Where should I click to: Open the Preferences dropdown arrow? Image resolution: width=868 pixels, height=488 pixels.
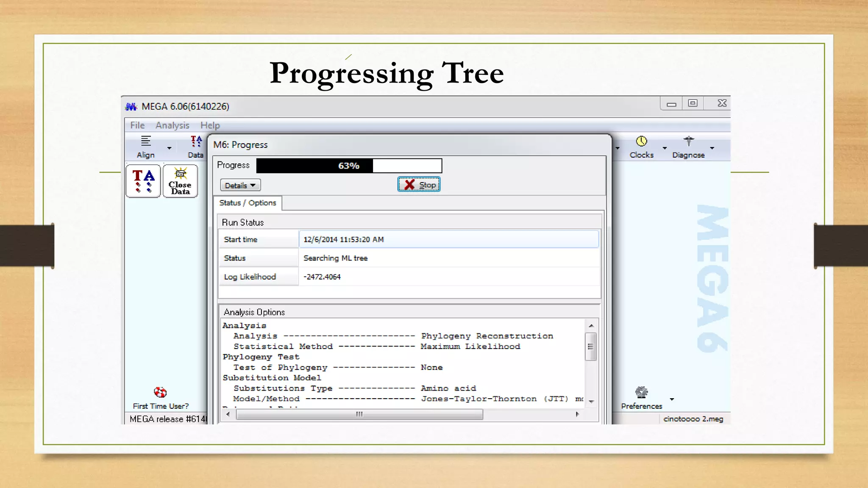pyautogui.click(x=672, y=399)
